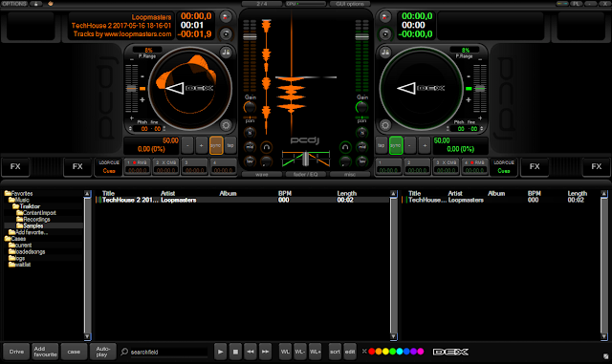Toggle right deck key lock icon

tap(384, 52)
